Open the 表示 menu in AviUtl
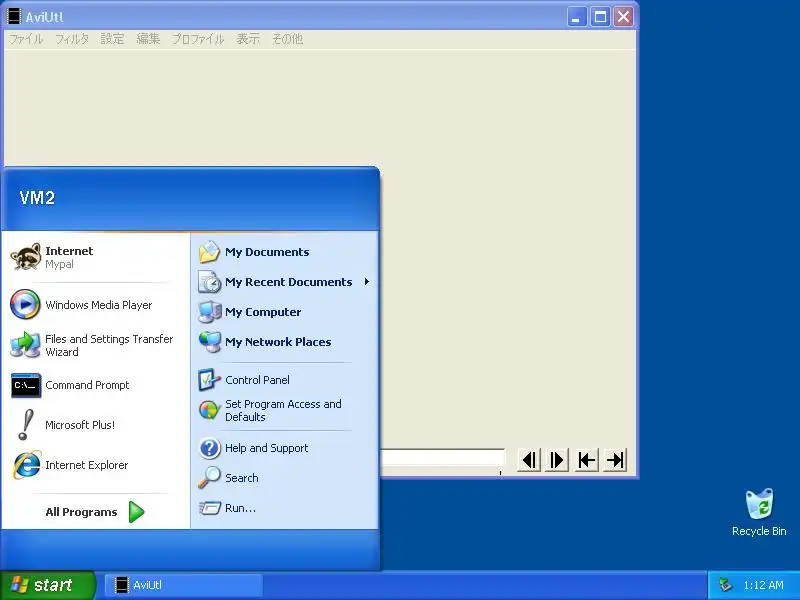Screen dimensions: 800x600 [248, 39]
